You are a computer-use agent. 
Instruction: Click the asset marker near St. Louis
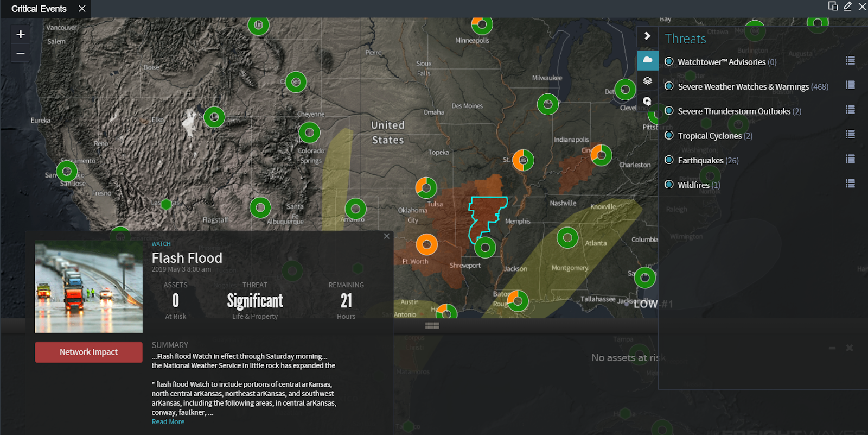click(x=523, y=160)
